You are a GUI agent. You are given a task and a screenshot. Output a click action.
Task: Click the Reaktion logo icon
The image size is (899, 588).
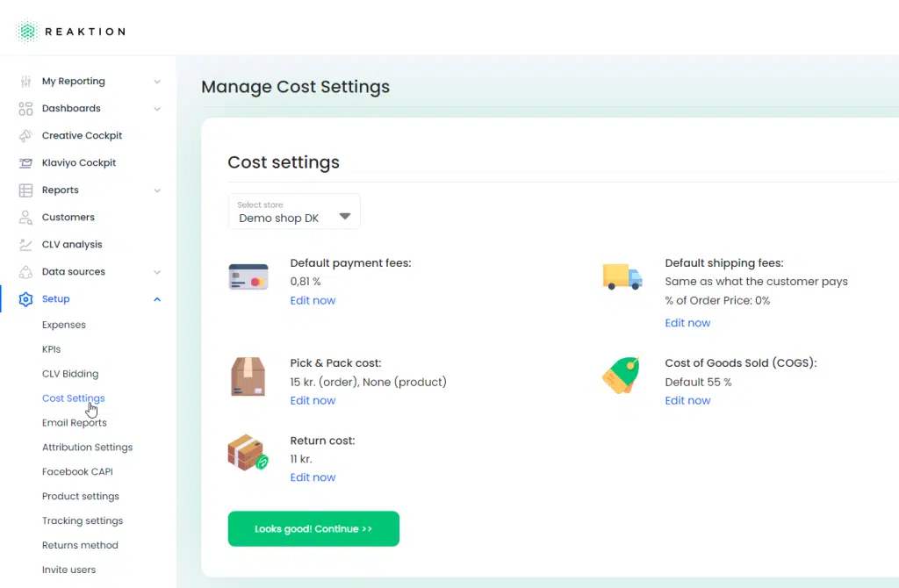pos(27,32)
